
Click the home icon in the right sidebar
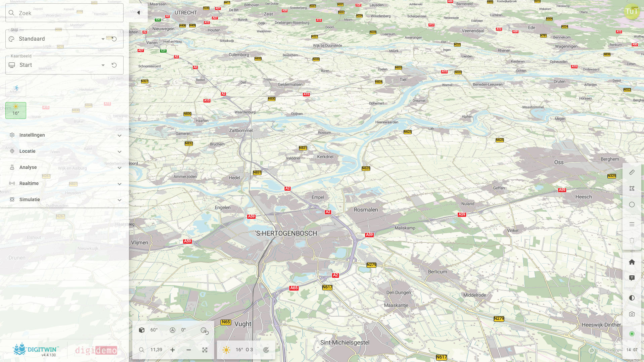click(632, 262)
